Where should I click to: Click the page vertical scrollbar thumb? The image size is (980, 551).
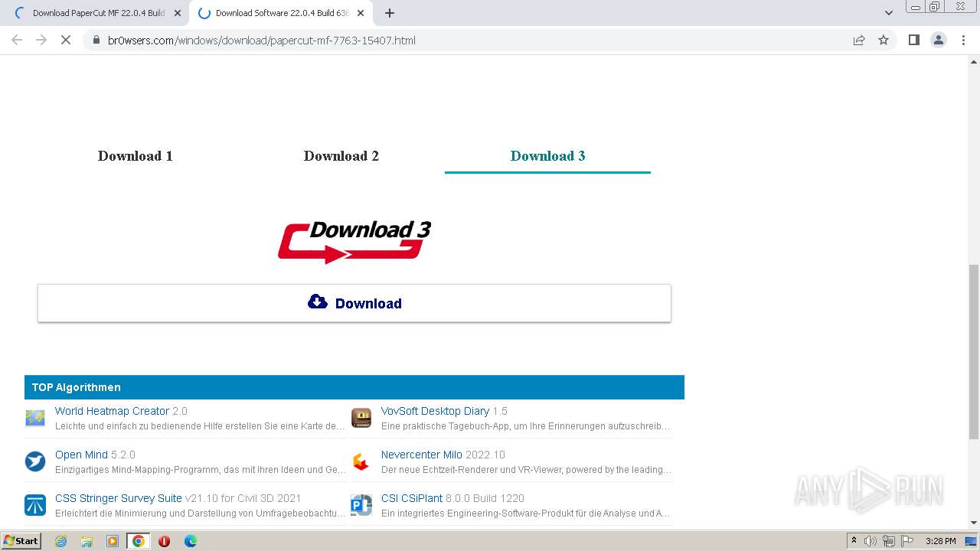point(973,351)
